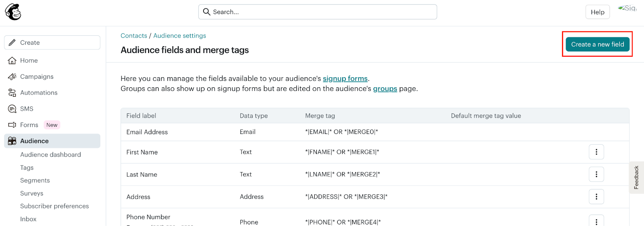Follow the Audience settings breadcrumb link
The width and height of the screenshot is (644, 226).
point(180,36)
